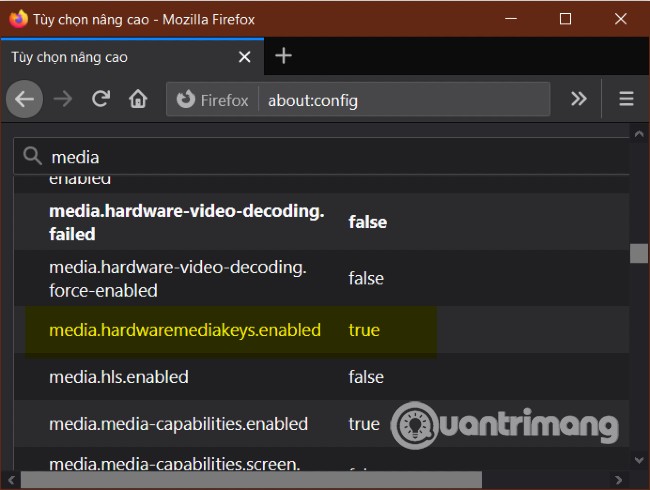
Task: Click the vertical scrollbar up arrow
Action: [x=639, y=134]
